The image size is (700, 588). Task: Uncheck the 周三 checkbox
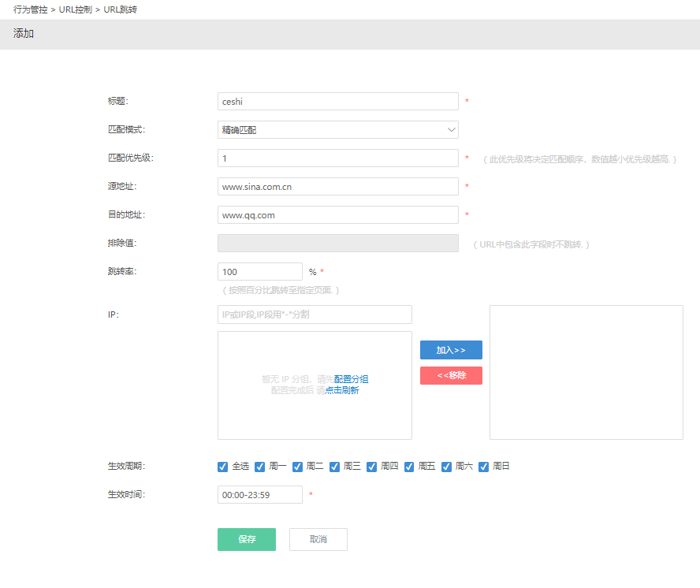[x=335, y=467]
